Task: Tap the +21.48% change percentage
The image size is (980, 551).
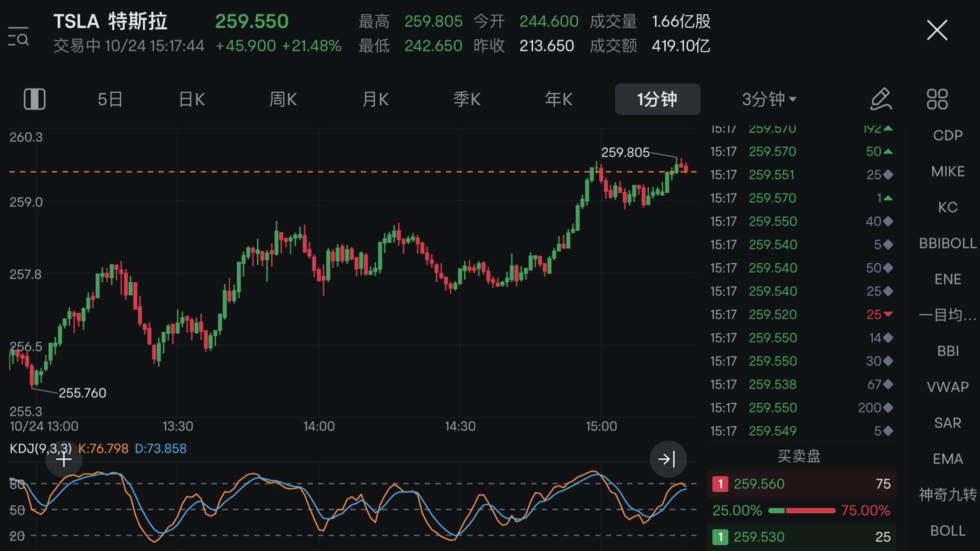Action: 312,45
